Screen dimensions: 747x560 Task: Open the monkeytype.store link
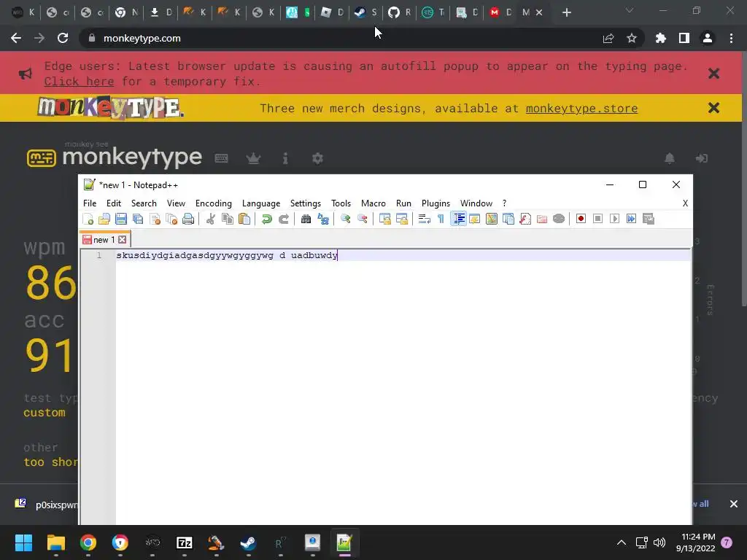pyautogui.click(x=581, y=109)
